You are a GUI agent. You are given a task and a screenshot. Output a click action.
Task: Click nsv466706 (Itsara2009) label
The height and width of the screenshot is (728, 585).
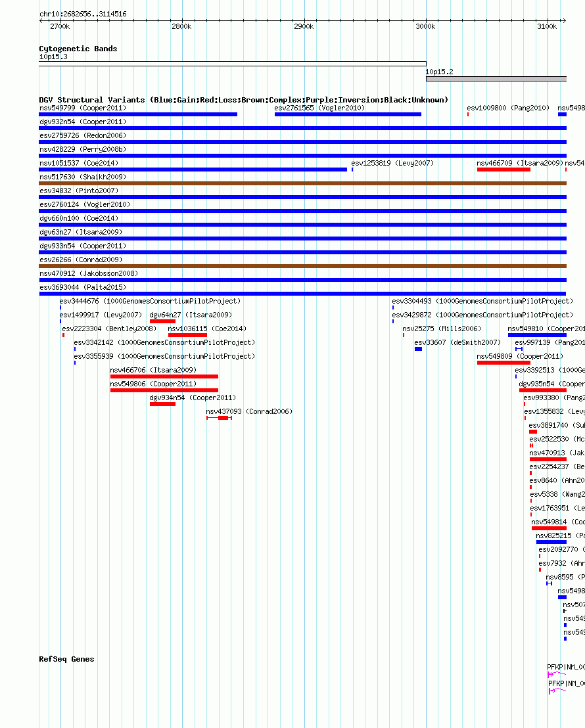coord(153,370)
